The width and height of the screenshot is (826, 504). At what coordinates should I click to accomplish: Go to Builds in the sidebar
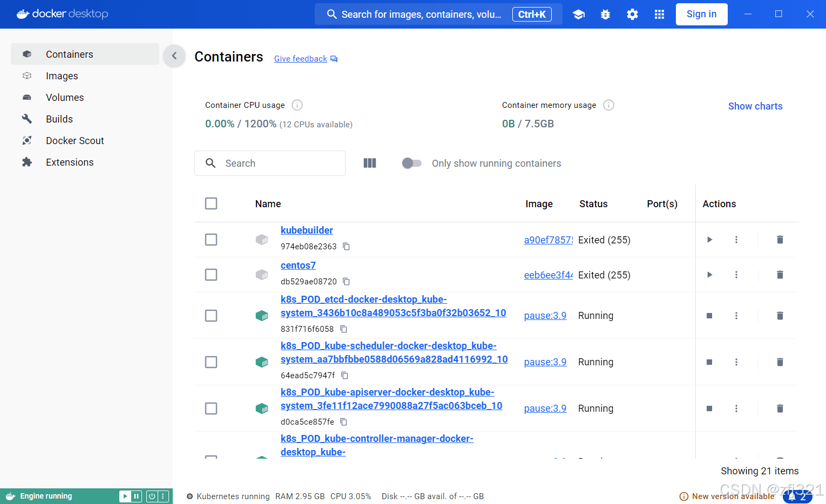(85, 119)
